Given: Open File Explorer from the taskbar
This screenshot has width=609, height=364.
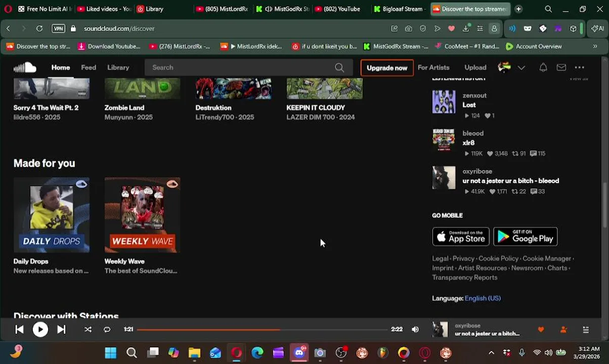Looking at the screenshot, I should pos(194,353).
